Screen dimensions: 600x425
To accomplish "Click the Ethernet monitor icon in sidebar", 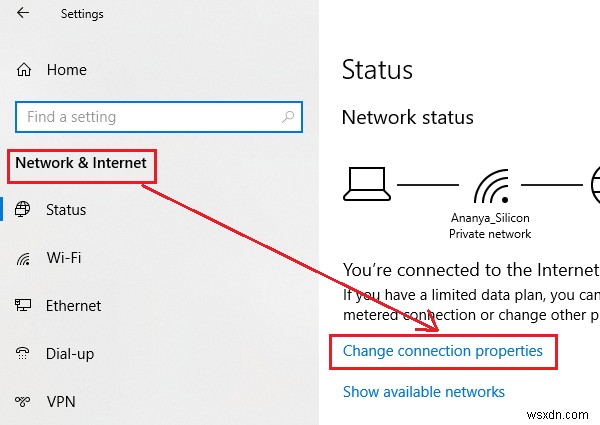I will (23, 306).
